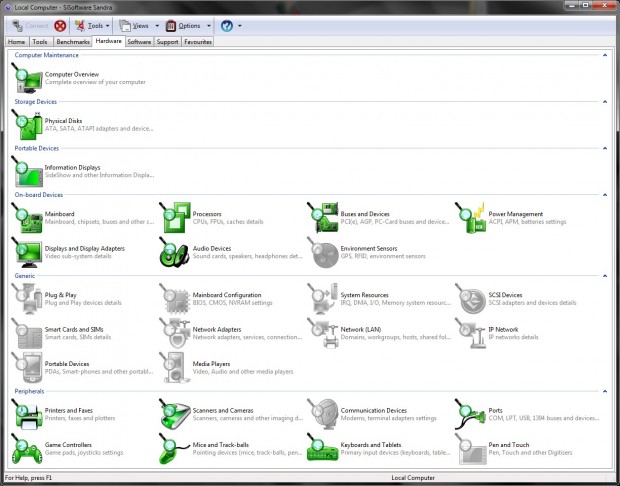
Task: Open Portable Devices icon in Generic section
Action: tap(27, 368)
